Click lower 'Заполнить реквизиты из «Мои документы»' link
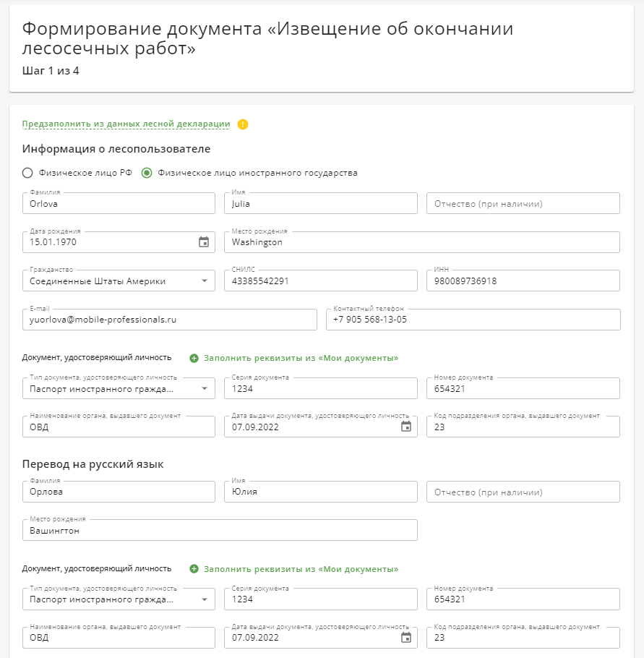 coord(301,569)
